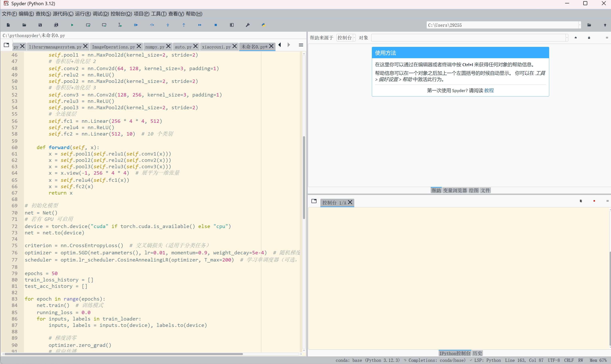Click the Run current cell icon
Screen dimensions: 611x364
88,25
